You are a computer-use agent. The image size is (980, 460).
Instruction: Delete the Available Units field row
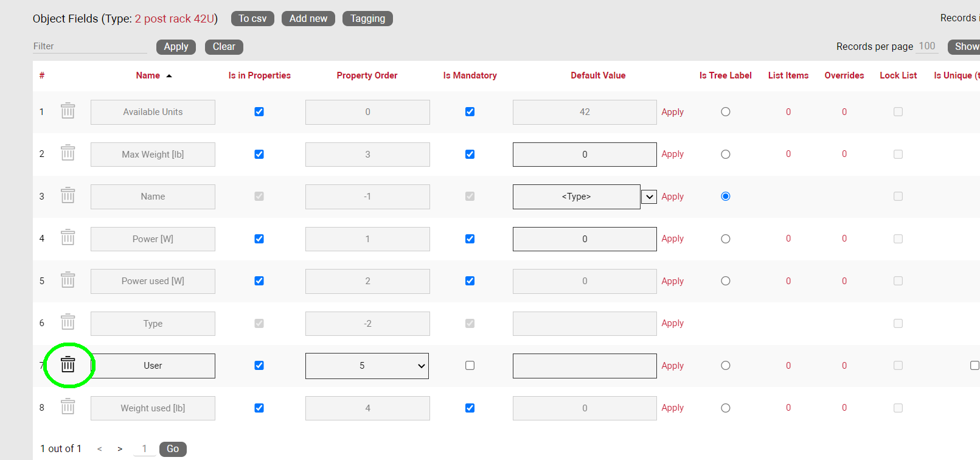68,111
